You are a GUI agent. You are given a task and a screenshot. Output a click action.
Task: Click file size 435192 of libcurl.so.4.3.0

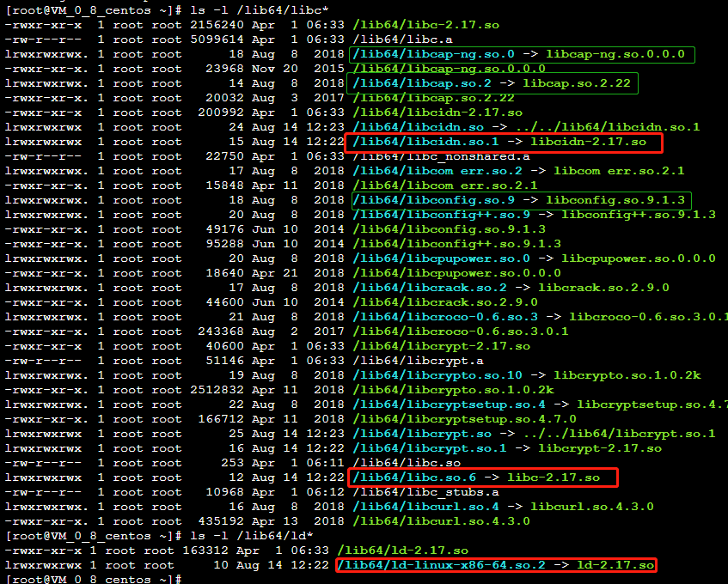[221, 521]
